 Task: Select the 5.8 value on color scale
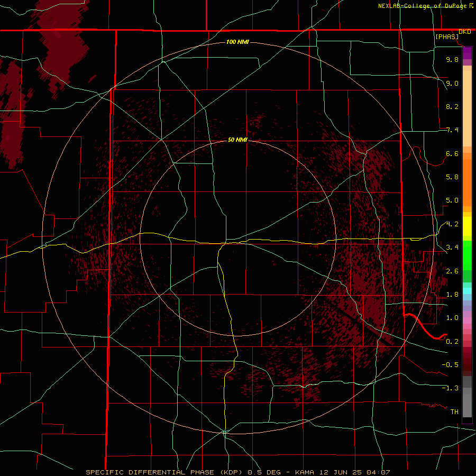coord(452,177)
